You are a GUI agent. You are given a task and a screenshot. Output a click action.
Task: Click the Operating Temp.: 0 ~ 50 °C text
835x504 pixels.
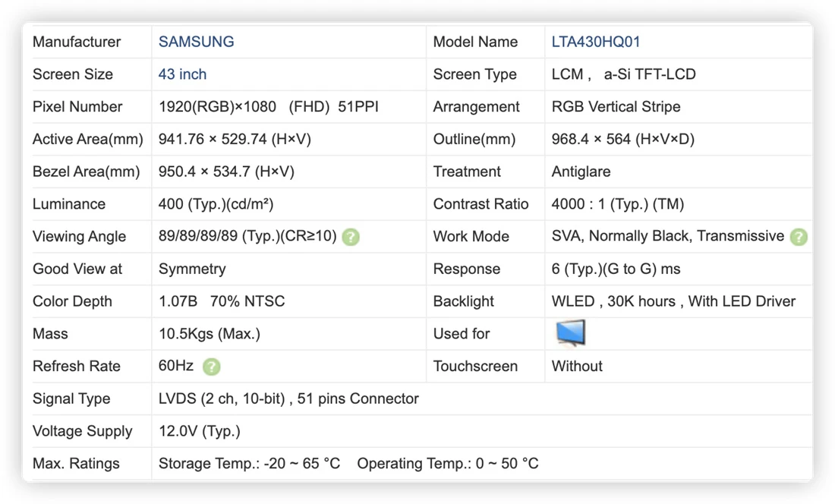click(x=448, y=464)
